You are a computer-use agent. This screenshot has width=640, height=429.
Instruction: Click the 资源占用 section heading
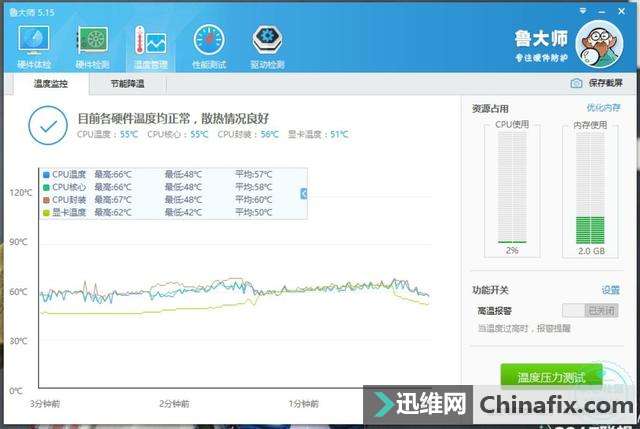[490, 109]
